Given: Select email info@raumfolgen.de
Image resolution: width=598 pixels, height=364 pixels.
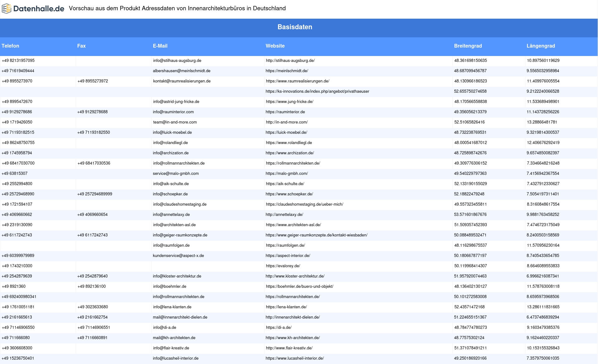Looking at the screenshot, I should [x=171, y=245].
